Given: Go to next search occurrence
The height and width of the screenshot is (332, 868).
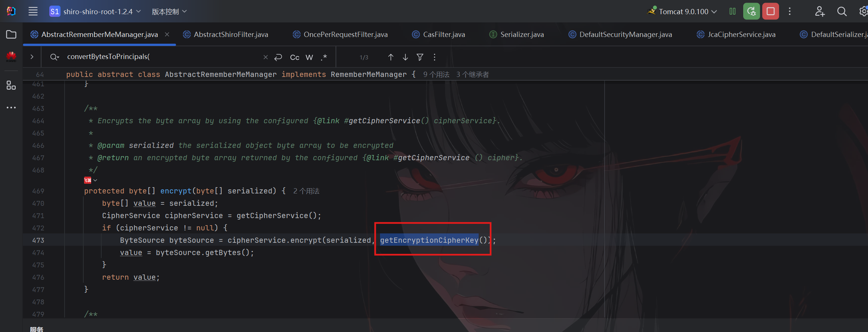Looking at the screenshot, I should pos(405,57).
